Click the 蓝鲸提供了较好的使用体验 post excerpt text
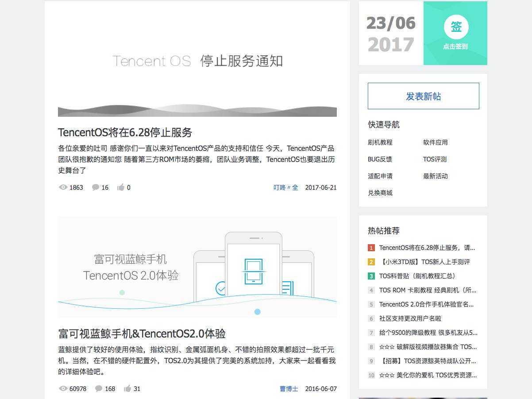The height and width of the screenshot is (399, 532). click(x=197, y=361)
